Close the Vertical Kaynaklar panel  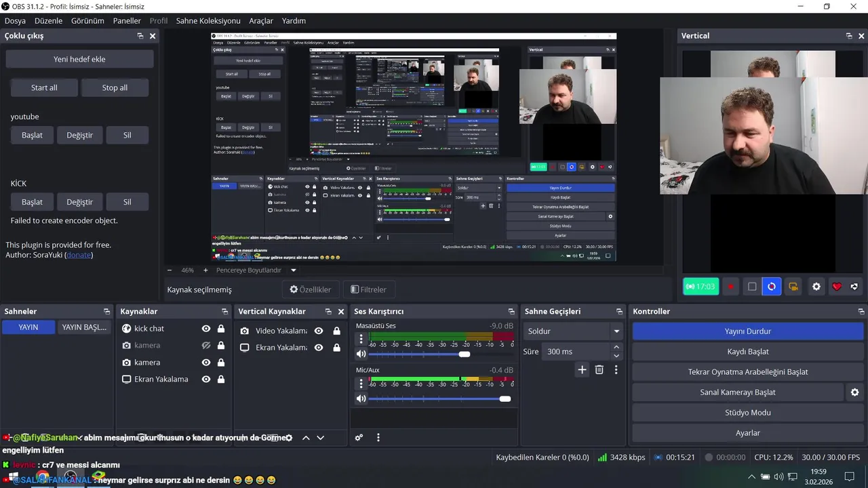click(x=340, y=312)
